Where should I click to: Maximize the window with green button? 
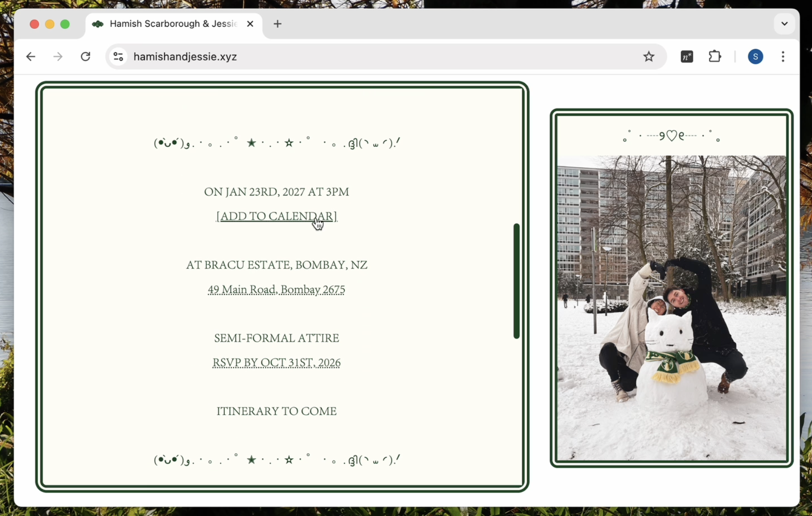[65, 24]
